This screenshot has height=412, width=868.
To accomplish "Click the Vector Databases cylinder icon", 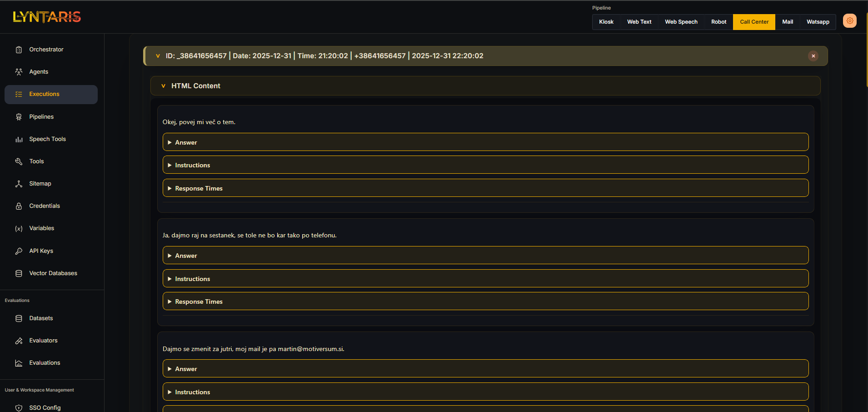I will (x=19, y=273).
